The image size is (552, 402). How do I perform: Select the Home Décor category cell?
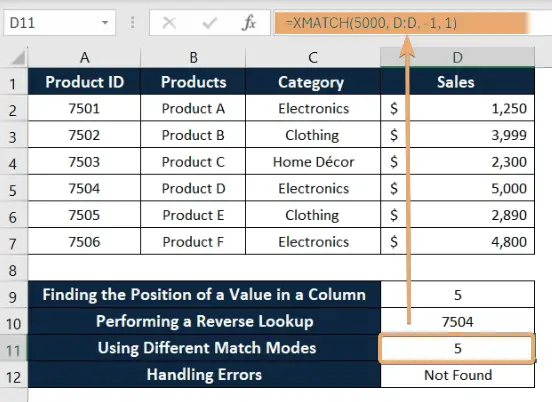313,162
